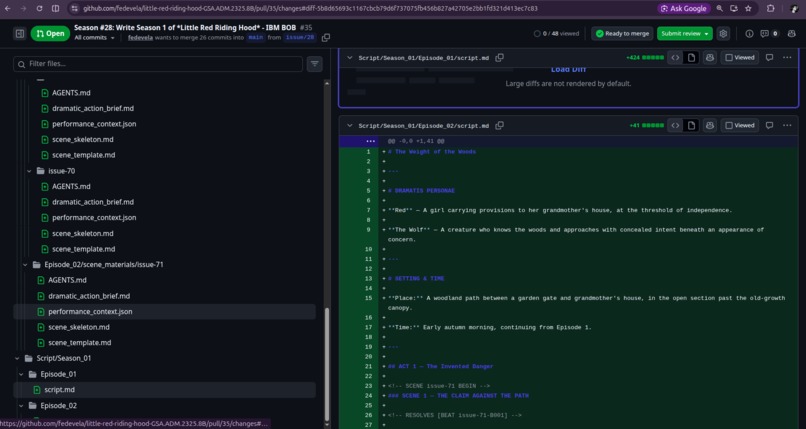Image resolution: width=806 pixels, height=429 pixels.
Task: Click the green Open status badge
Action: pos(50,33)
